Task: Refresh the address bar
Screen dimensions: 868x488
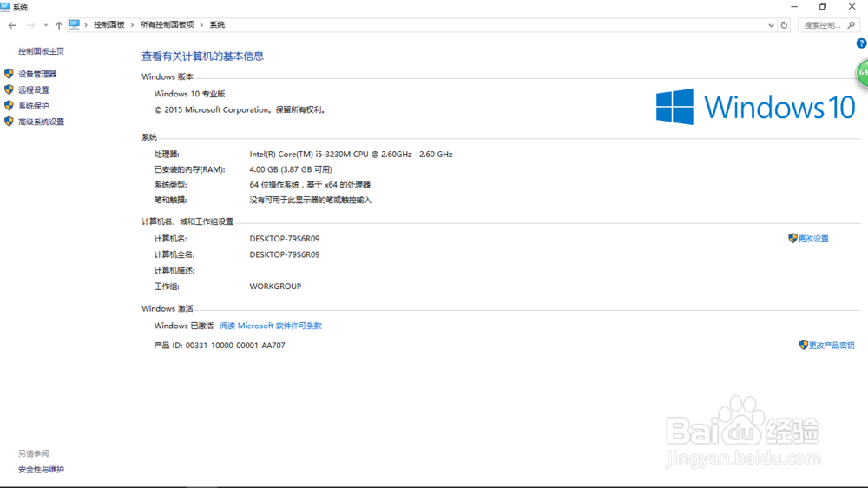Action: [x=784, y=25]
